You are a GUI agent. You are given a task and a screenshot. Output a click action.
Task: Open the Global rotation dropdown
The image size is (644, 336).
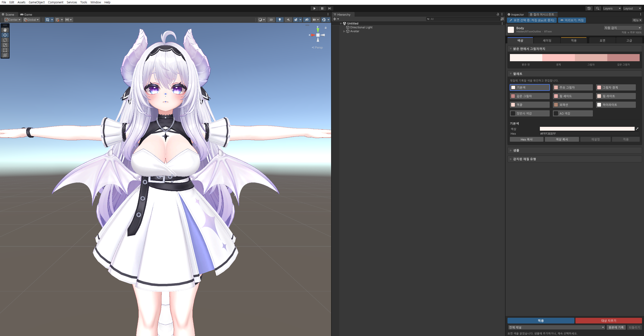click(31, 19)
